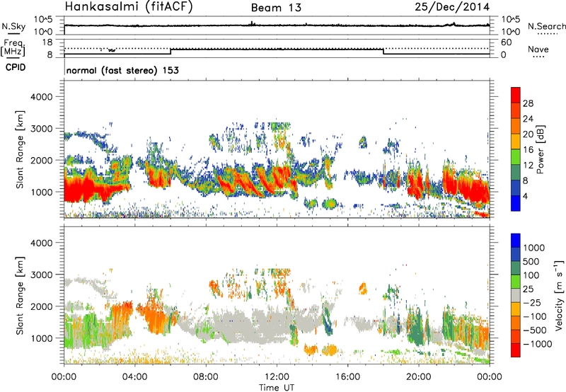Click the '28' power colorbar tick value
The width and height of the screenshot is (566, 392).
click(x=528, y=103)
